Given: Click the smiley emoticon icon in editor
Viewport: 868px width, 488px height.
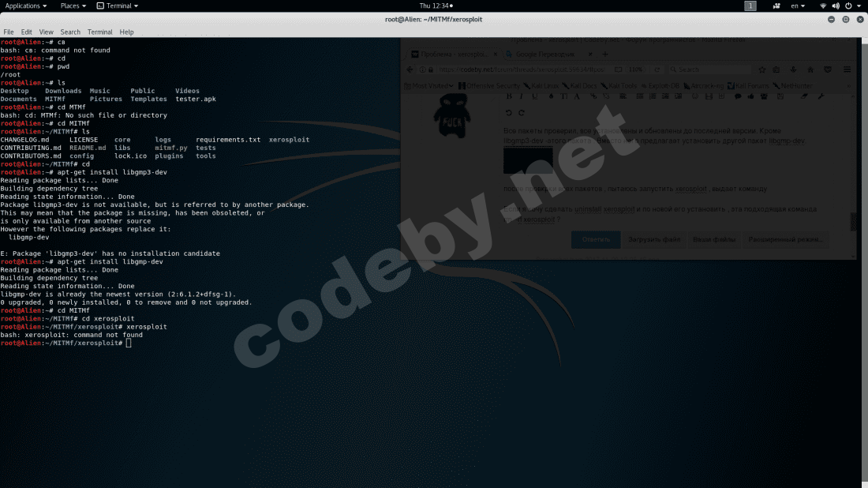Looking at the screenshot, I should click(x=695, y=96).
